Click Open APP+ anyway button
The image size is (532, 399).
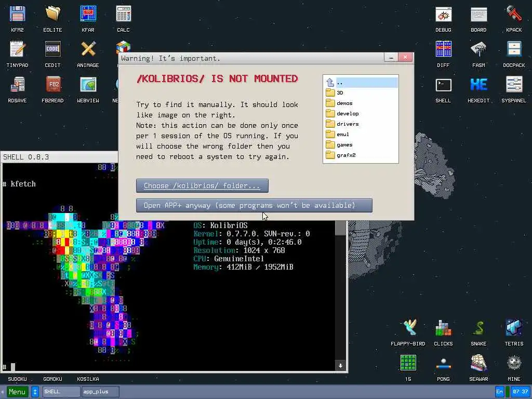click(254, 205)
